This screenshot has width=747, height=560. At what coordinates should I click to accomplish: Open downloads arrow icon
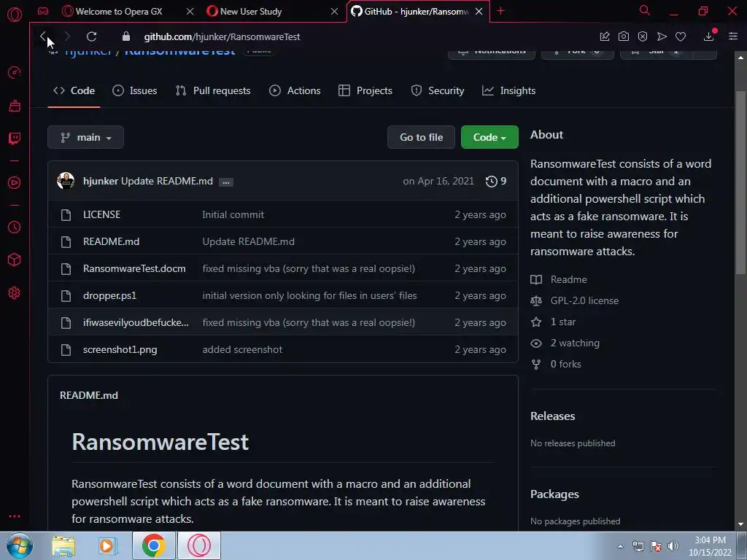[x=709, y=36]
